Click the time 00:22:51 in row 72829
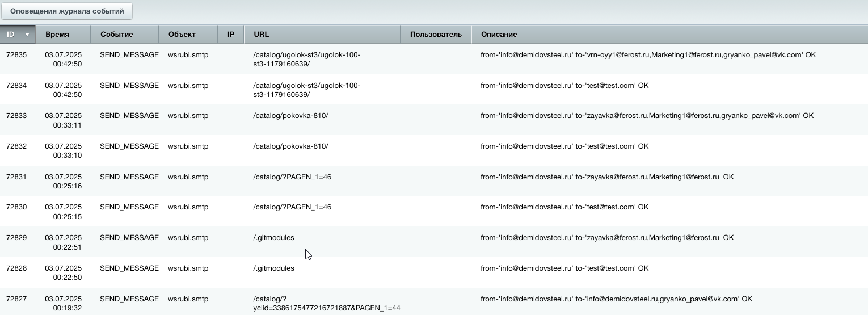The width and height of the screenshot is (868, 315). click(x=68, y=247)
